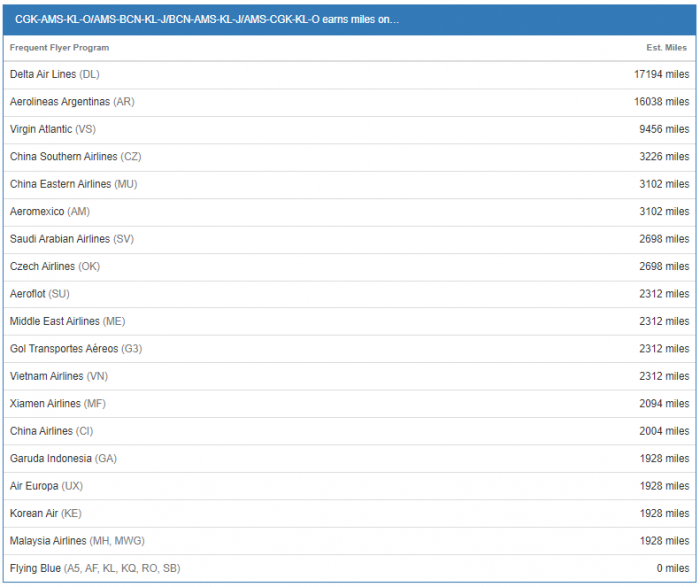700x587 pixels.
Task: Select Gol Transportes Aéreos (G3) row
Action: pos(350,349)
